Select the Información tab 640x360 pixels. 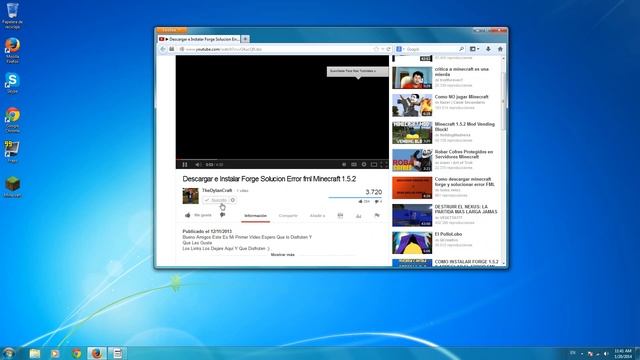(x=256, y=216)
